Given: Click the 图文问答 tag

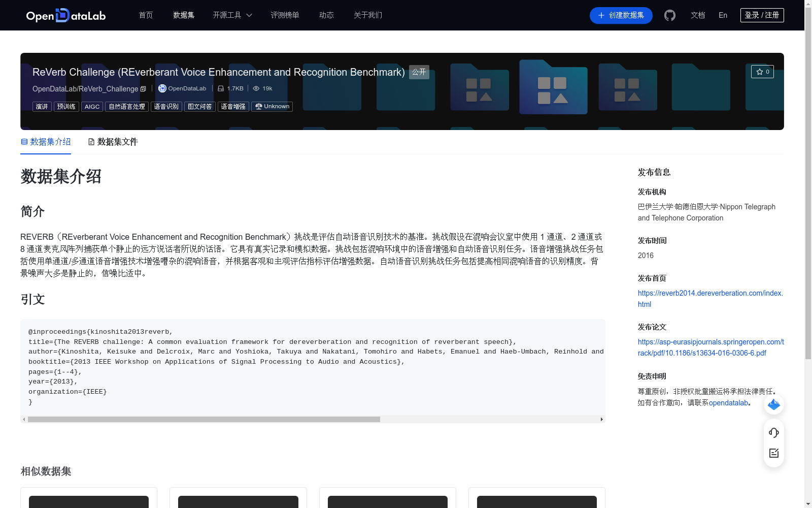Looking at the screenshot, I should (200, 107).
